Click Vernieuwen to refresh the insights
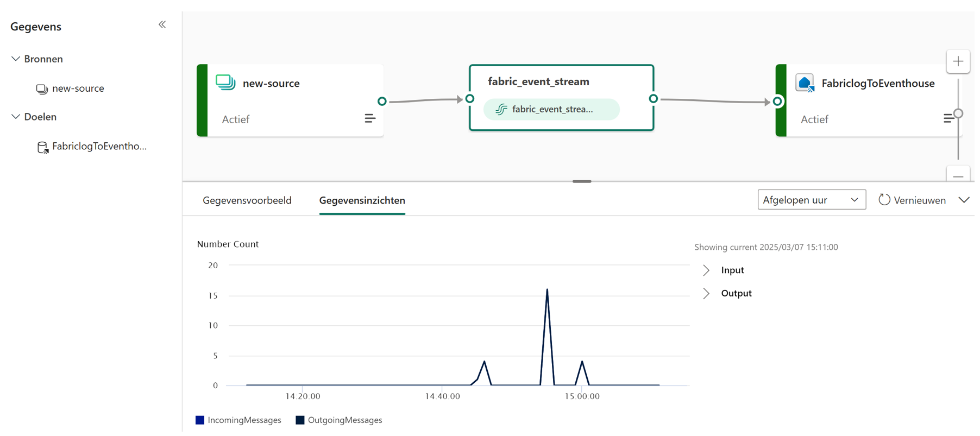Image resolution: width=980 pixels, height=436 pixels. tap(912, 200)
